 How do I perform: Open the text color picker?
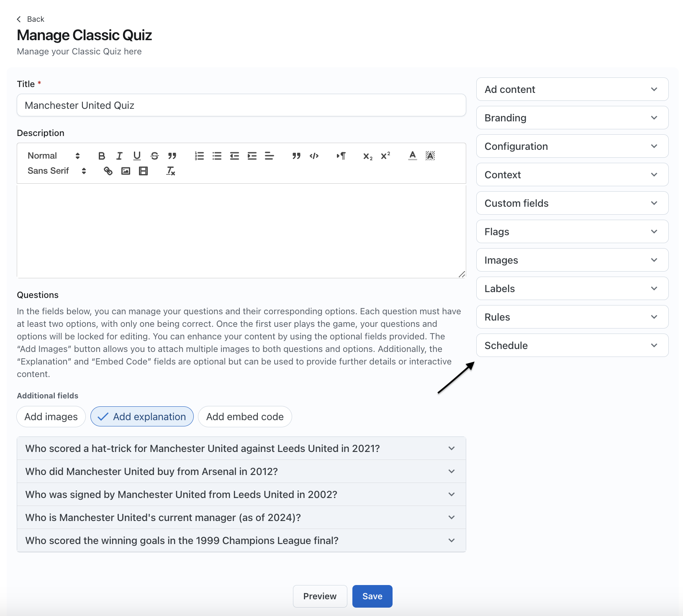click(413, 156)
